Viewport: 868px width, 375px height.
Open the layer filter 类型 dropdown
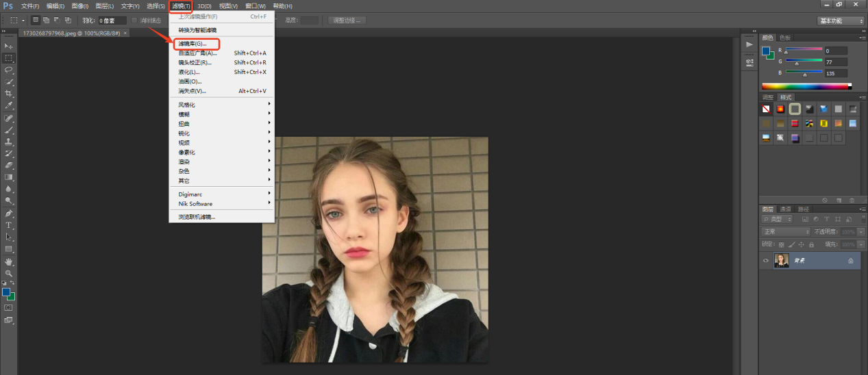click(x=778, y=219)
